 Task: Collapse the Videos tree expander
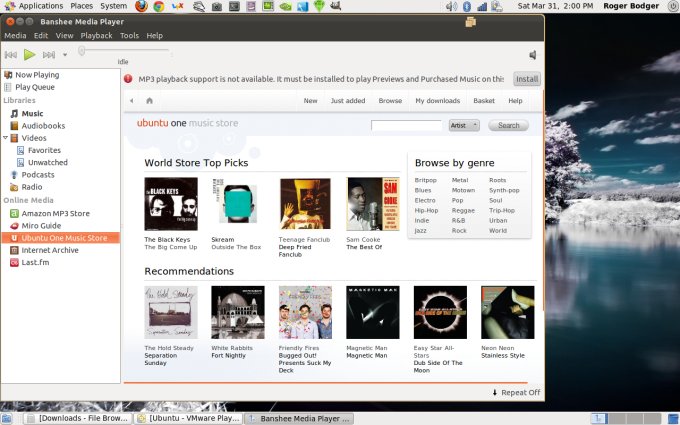(5, 138)
